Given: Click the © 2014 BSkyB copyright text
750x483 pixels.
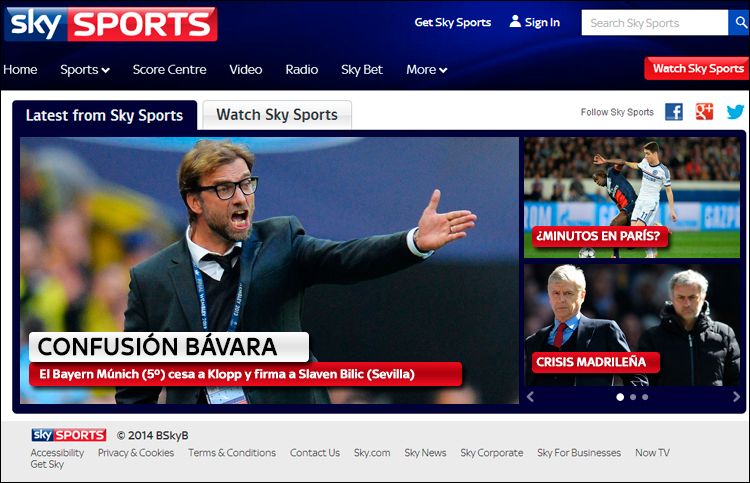Looking at the screenshot, I should (x=153, y=435).
